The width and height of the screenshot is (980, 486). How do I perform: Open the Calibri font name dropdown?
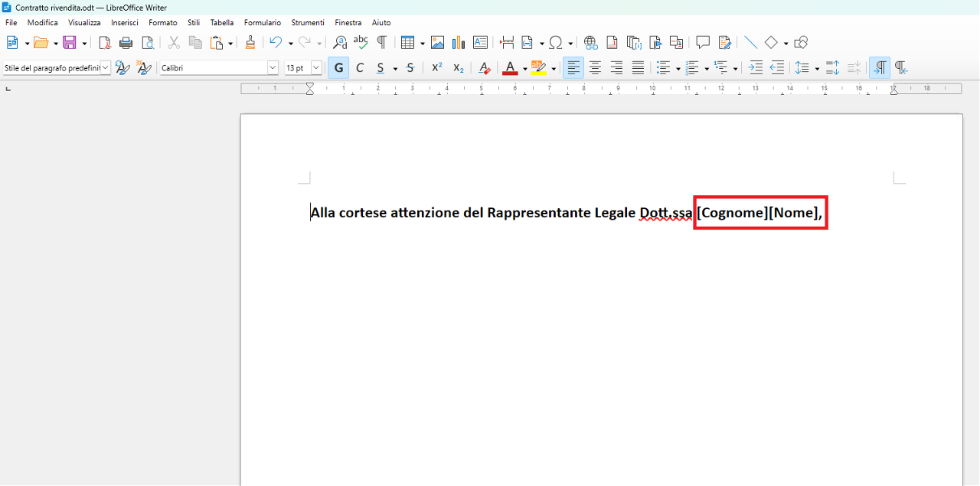pos(273,68)
